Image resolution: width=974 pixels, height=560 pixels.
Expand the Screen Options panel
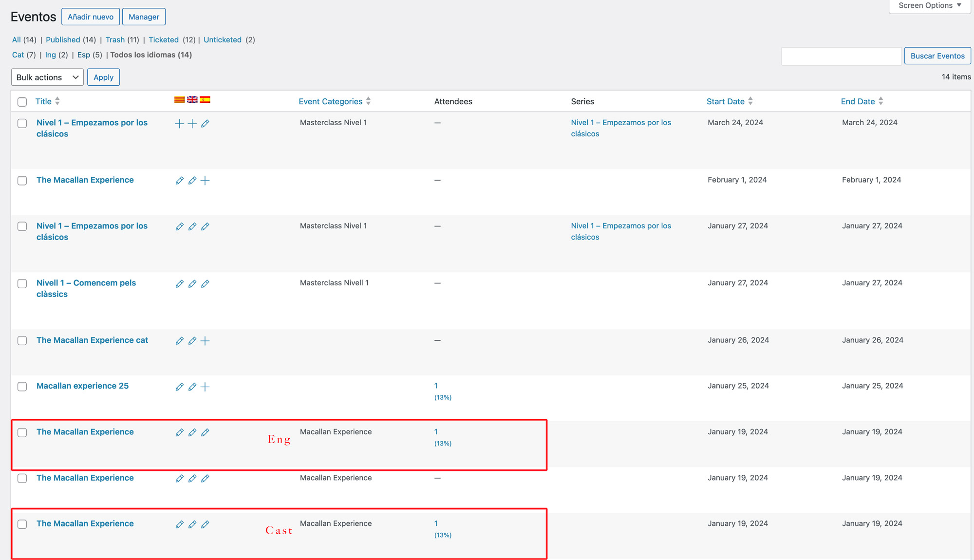[930, 5]
